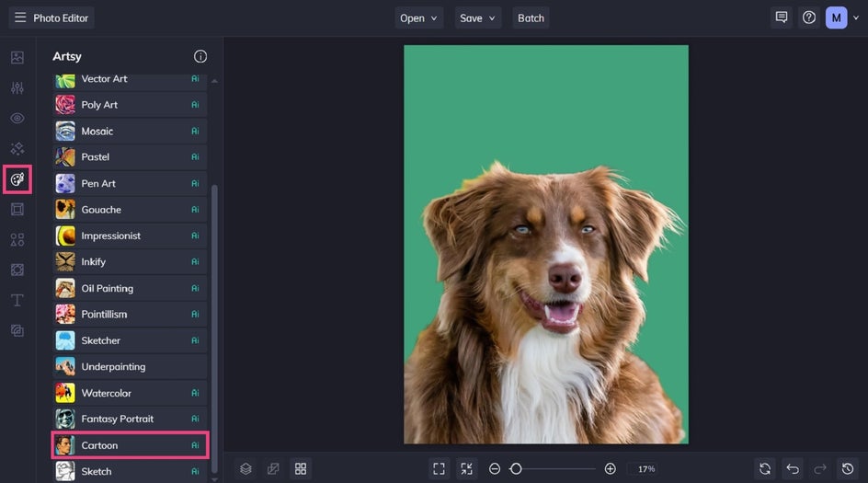The height and width of the screenshot is (483, 868).
Task: Apply the Underpainting effect
Action: pos(130,367)
